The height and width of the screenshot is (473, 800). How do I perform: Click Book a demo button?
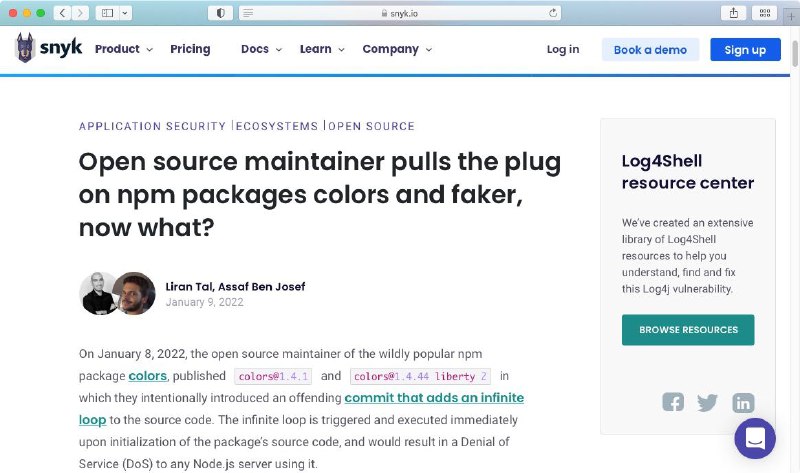(650, 49)
